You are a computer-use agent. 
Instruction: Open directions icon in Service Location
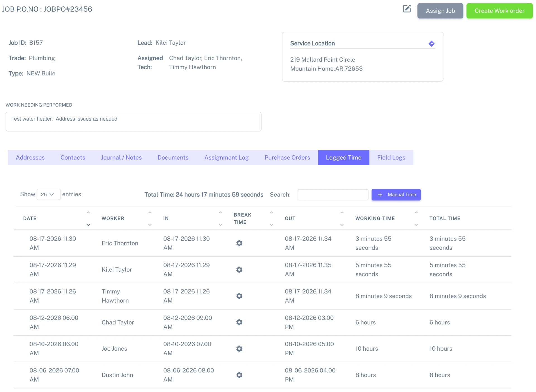(431, 44)
